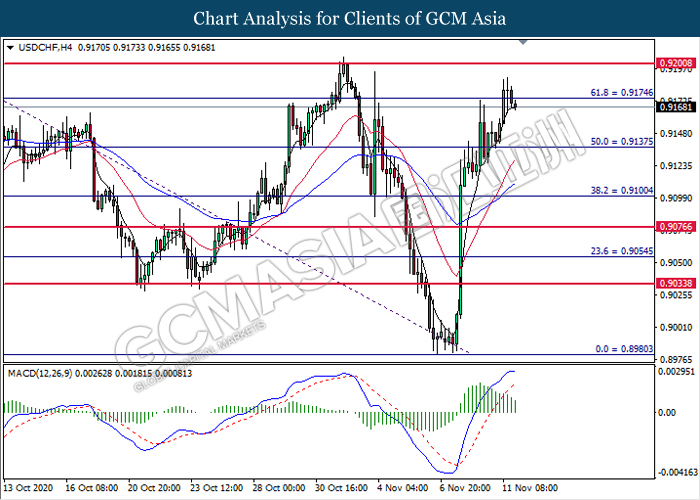Click the 28 Oct 00:00 time label
700x500 pixels.
coord(279,488)
